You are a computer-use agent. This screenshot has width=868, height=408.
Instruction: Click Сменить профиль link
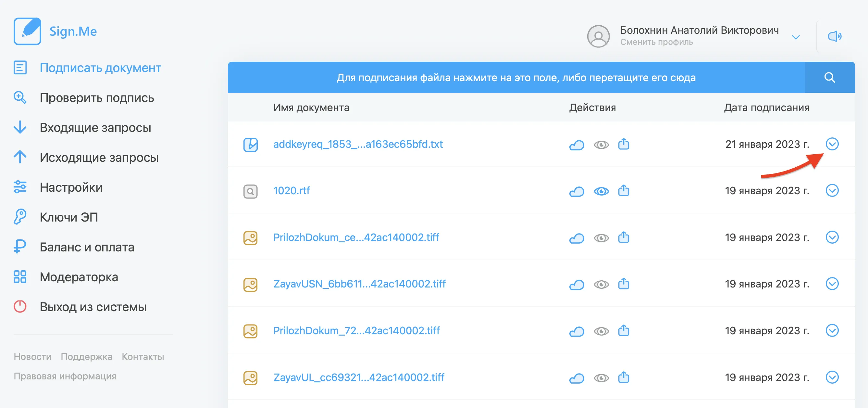(656, 42)
